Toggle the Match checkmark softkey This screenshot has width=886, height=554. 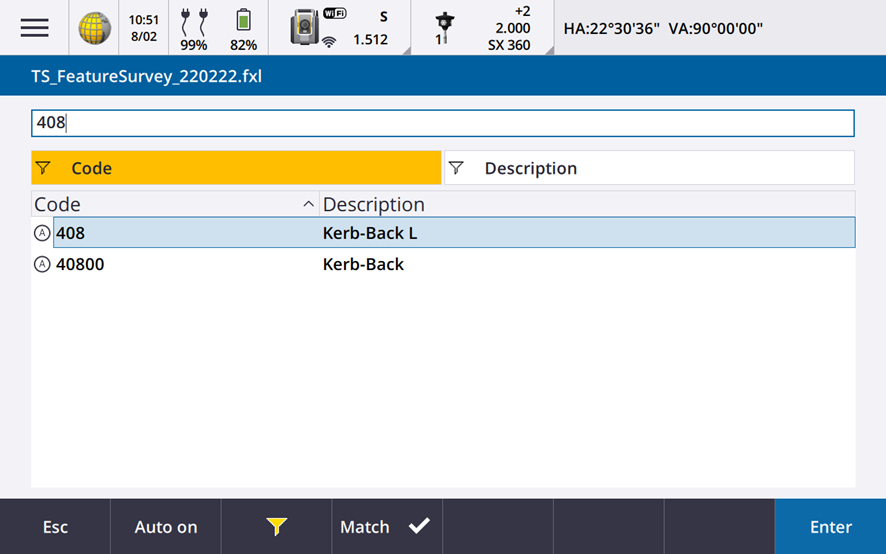coord(386,527)
